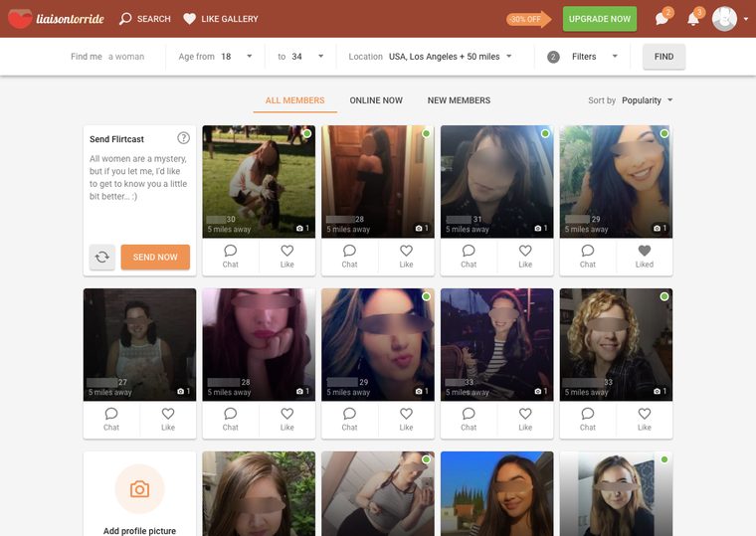Screen dimensions: 756x536
Task: Open the messages speech bubble icon in header
Action: [661, 19]
